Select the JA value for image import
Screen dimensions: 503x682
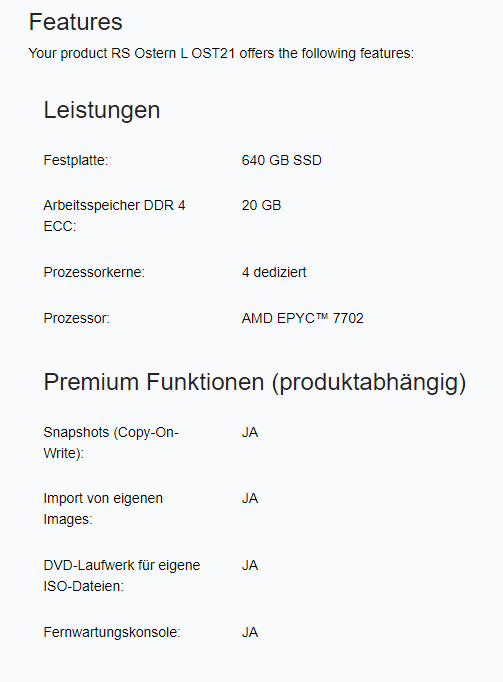pos(250,498)
